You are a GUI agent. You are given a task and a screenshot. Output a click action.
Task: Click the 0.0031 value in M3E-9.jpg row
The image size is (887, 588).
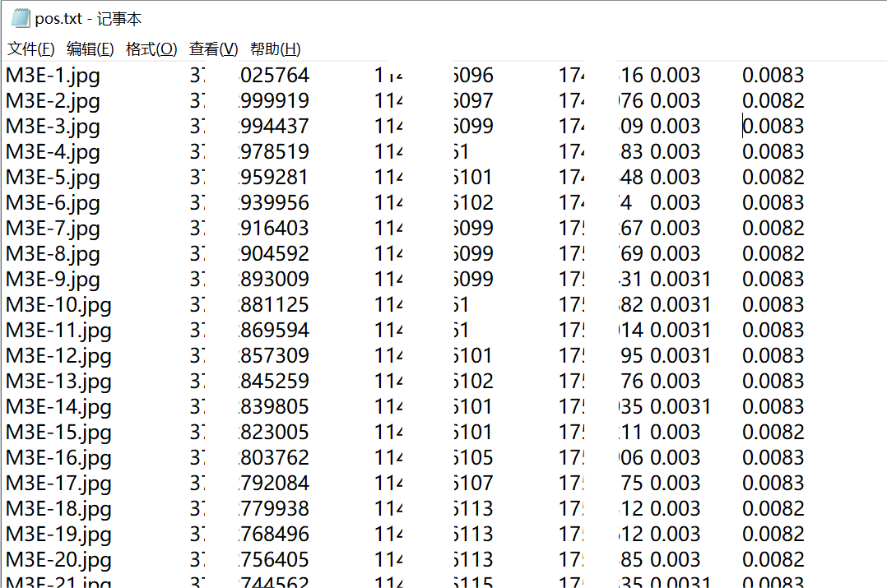click(x=680, y=280)
